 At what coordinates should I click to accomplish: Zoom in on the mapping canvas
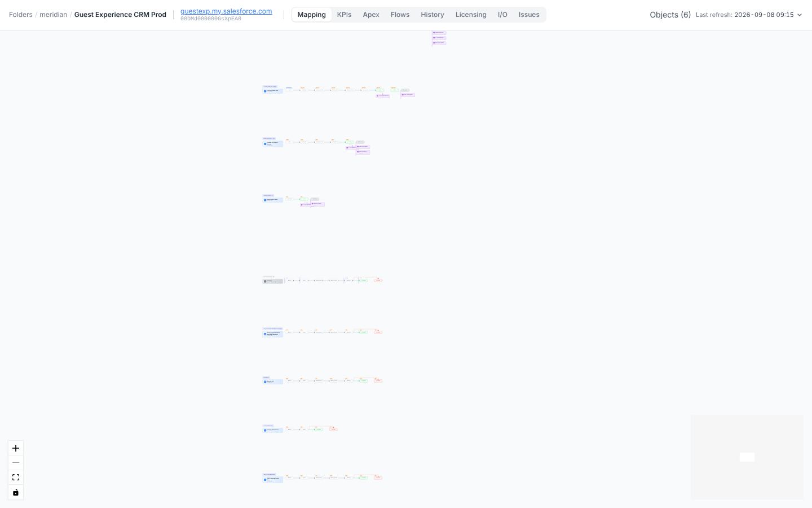[x=16, y=448]
